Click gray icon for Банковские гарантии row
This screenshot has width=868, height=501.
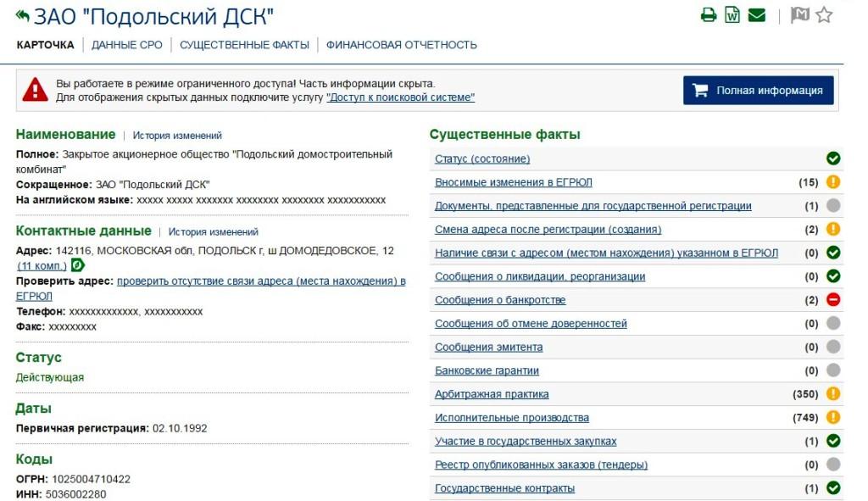[x=833, y=370]
